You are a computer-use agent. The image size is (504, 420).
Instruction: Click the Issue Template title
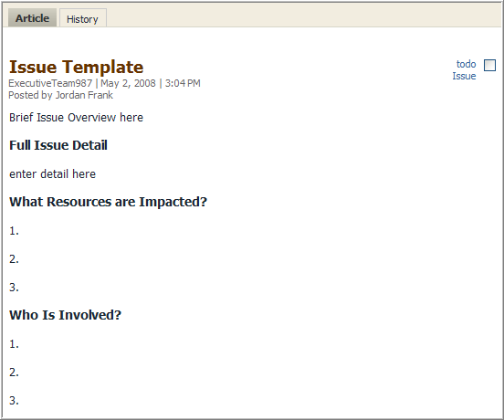76,68
